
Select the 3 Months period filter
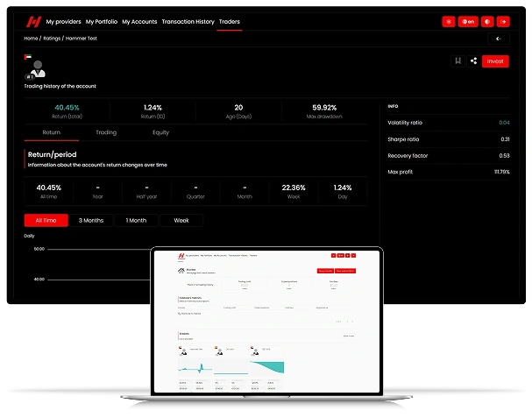[90, 221]
